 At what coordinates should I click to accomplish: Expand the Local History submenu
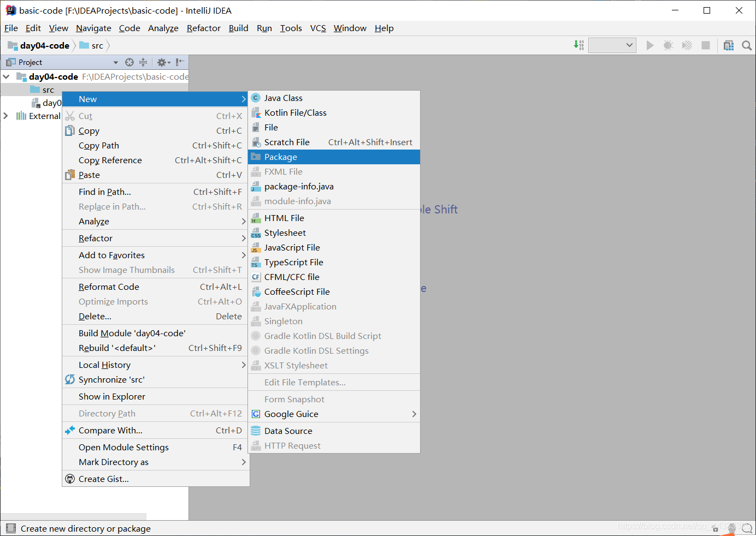155,365
